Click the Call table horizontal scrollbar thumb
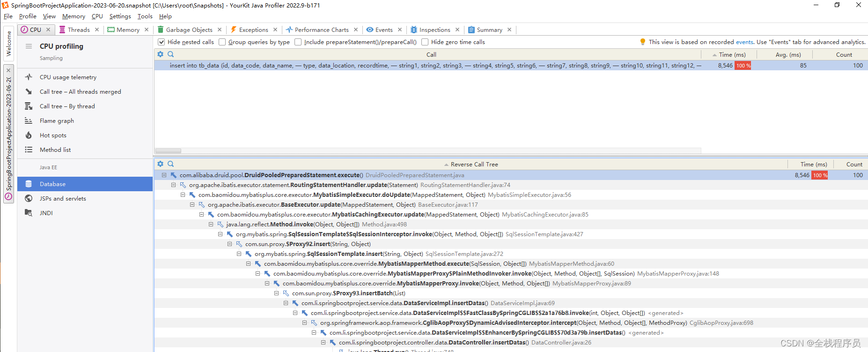The image size is (868, 352). [x=168, y=151]
